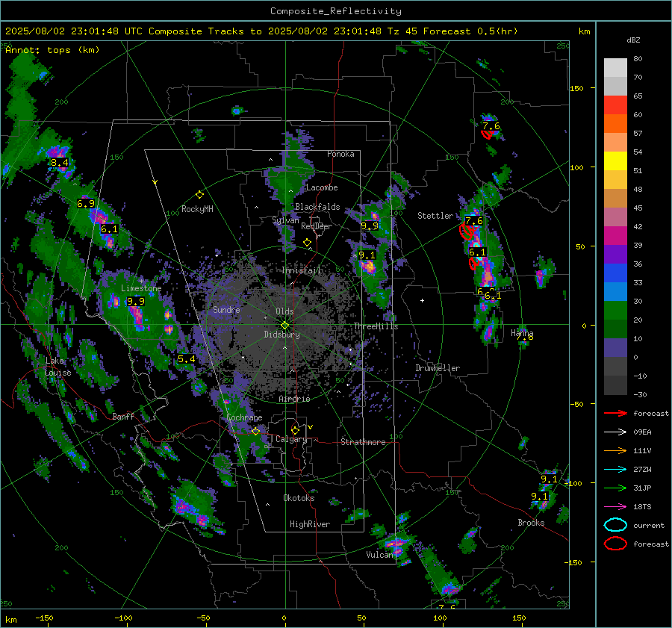Click the cyan current ellipse icon
The height and width of the screenshot is (628, 672).
click(615, 525)
